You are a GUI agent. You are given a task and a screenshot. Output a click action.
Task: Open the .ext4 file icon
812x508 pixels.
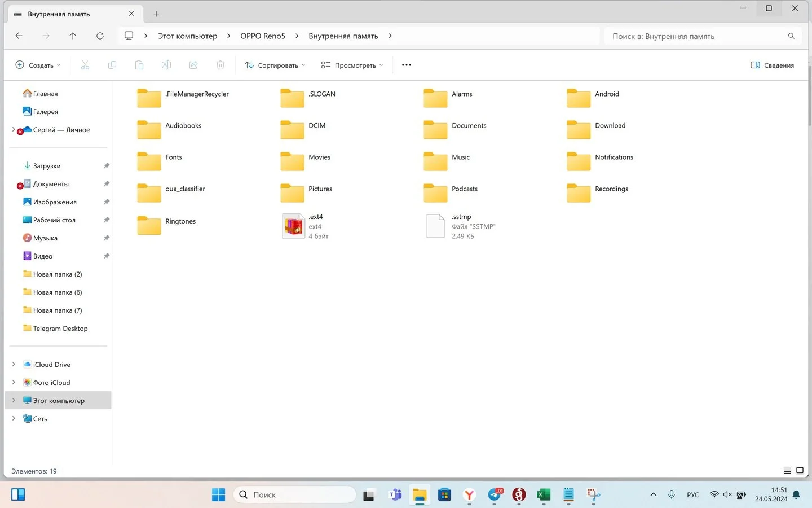293,226
